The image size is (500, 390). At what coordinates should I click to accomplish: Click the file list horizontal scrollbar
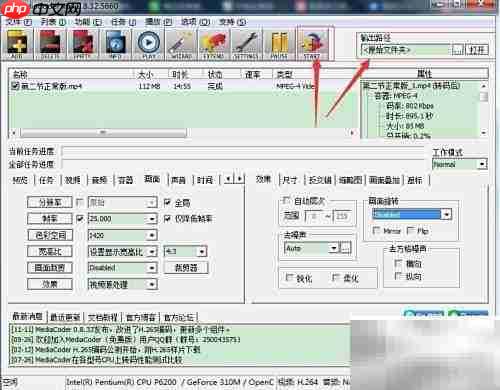183,133
